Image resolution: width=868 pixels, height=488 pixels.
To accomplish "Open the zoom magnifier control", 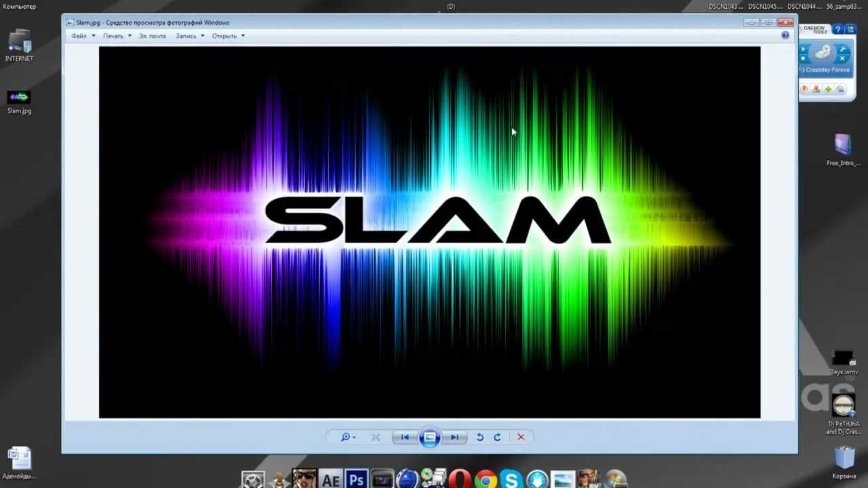I will click(x=349, y=437).
